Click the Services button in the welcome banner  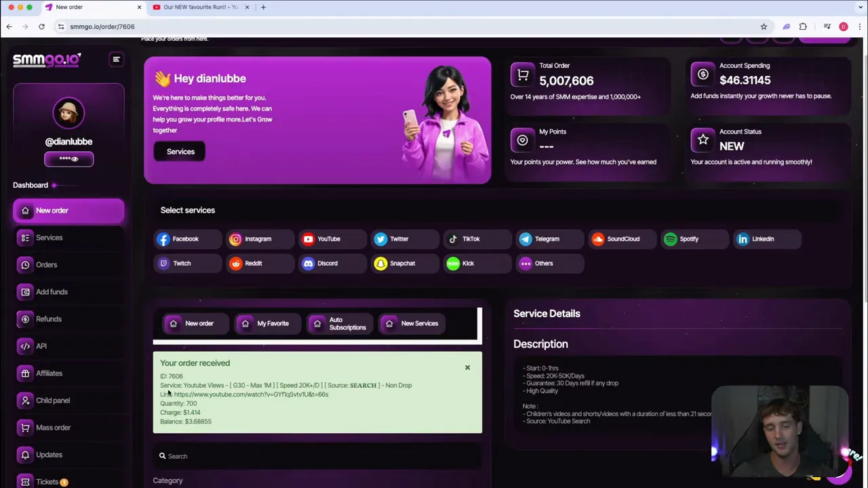tap(180, 151)
